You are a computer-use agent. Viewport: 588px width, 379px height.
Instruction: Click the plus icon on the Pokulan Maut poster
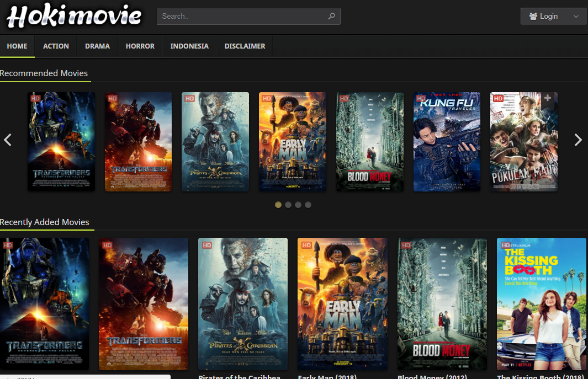tap(547, 98)
